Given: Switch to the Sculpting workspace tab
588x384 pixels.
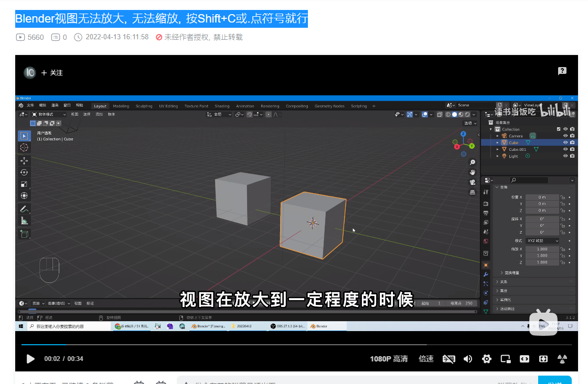Looking at the screenshot, I should click(x=144, y=106).
